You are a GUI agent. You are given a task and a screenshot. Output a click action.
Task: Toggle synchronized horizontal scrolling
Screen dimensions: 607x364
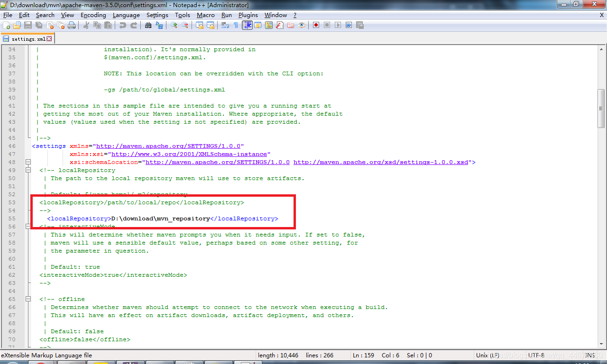pos(210,25)
